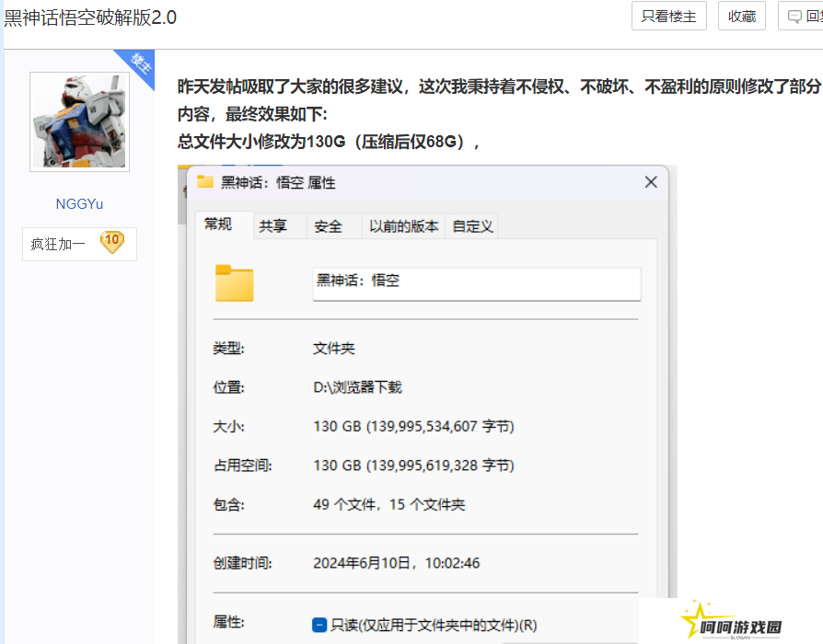Image resolution: width=823 pixels, height=644 pixels.
Task: Click the 只看楼主 button
Action: coord(668,17)
